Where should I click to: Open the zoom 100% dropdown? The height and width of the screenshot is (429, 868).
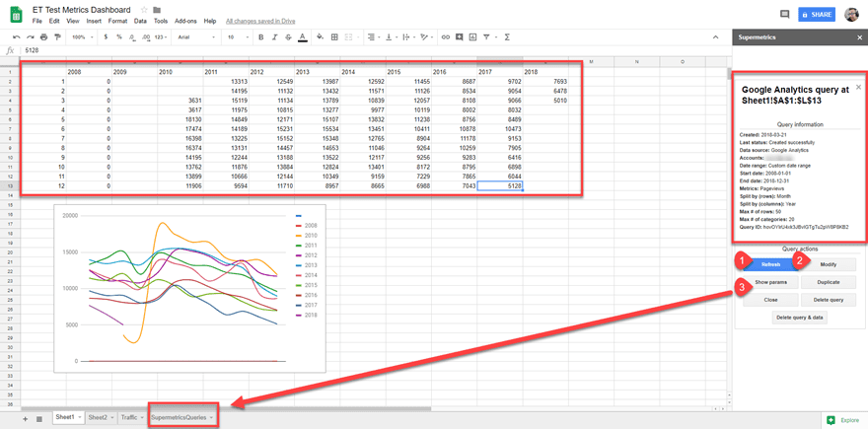[x=83, y=37]
